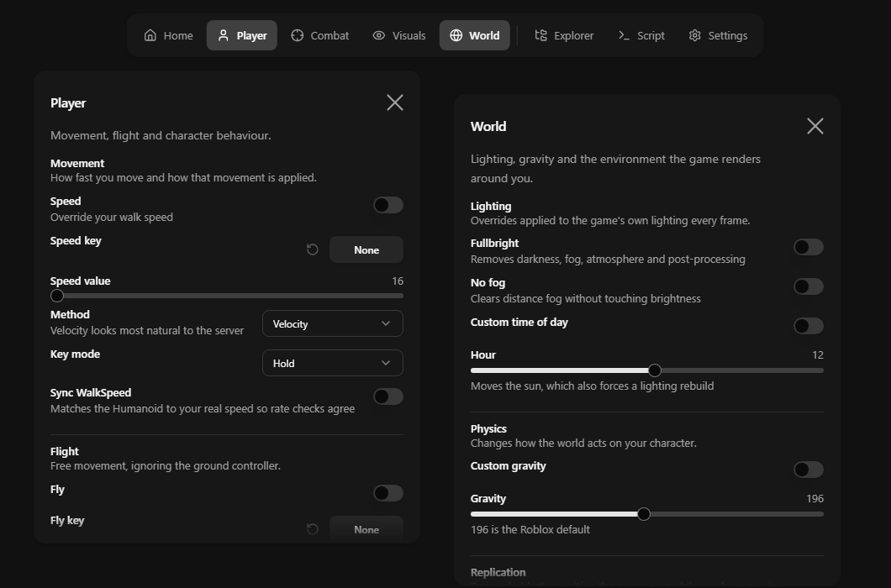Click the Explorer tree icon

click(x=541, y=35)
